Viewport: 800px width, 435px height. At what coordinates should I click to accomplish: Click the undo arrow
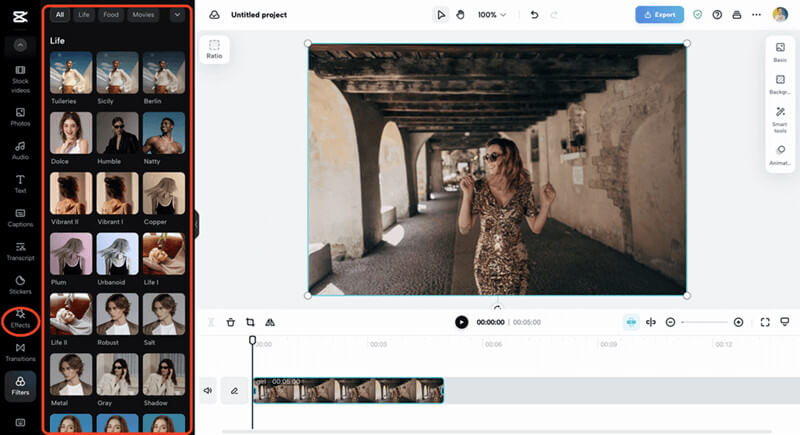(534, 15)
